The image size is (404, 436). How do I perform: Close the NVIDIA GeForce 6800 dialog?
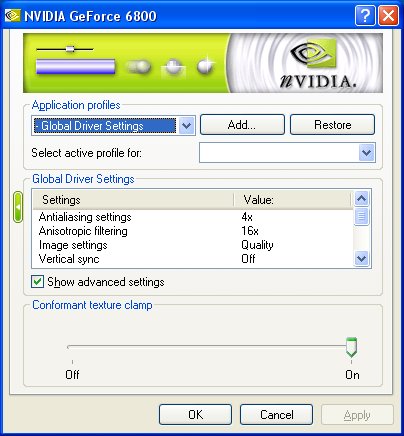click(388, 15)
